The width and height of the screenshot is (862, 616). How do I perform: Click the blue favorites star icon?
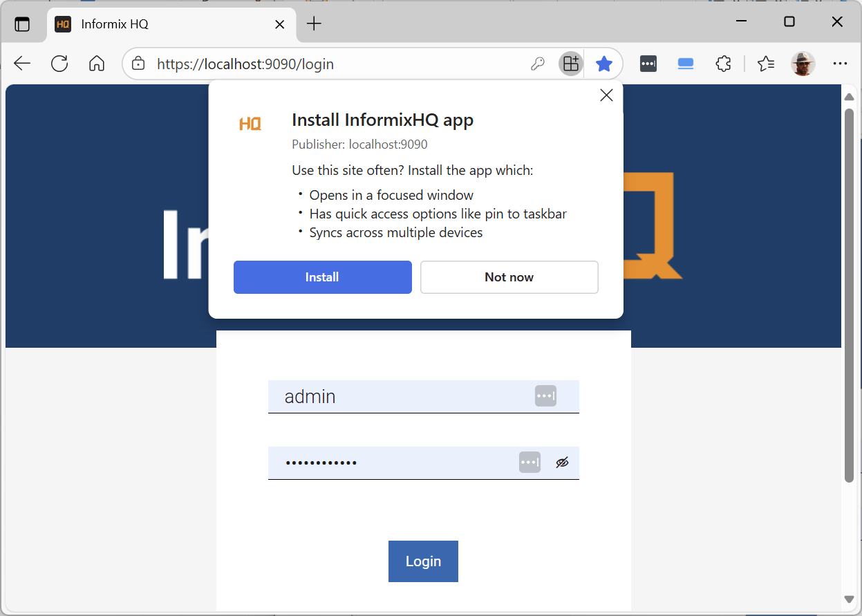pyautogui.click(x=604, y=64)
